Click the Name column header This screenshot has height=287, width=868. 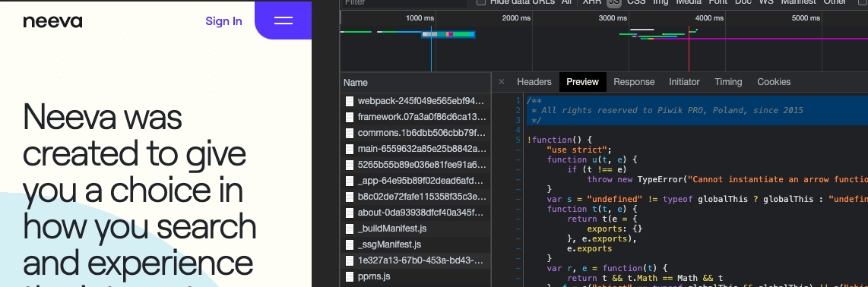click(x=415, y=83)
